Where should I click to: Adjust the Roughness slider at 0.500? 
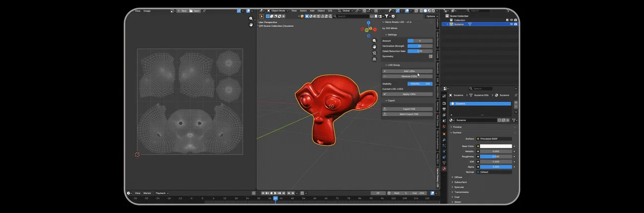coord(495,156)
